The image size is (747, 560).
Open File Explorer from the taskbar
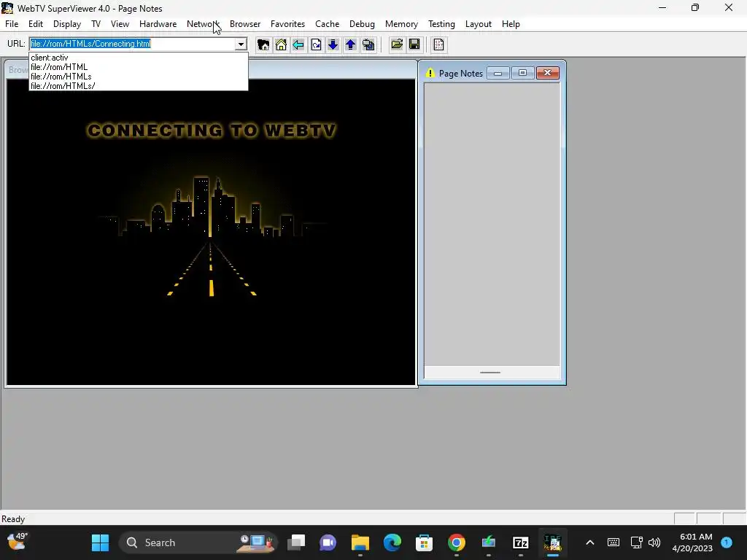pos(360,542)
